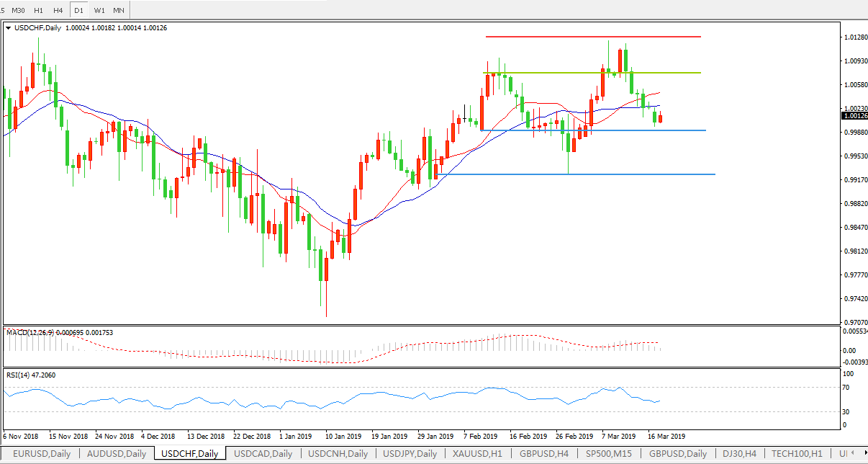Click the triangle before the USDCHF,Daily title
Screen dimensions: 868x464
coord(9,28)
